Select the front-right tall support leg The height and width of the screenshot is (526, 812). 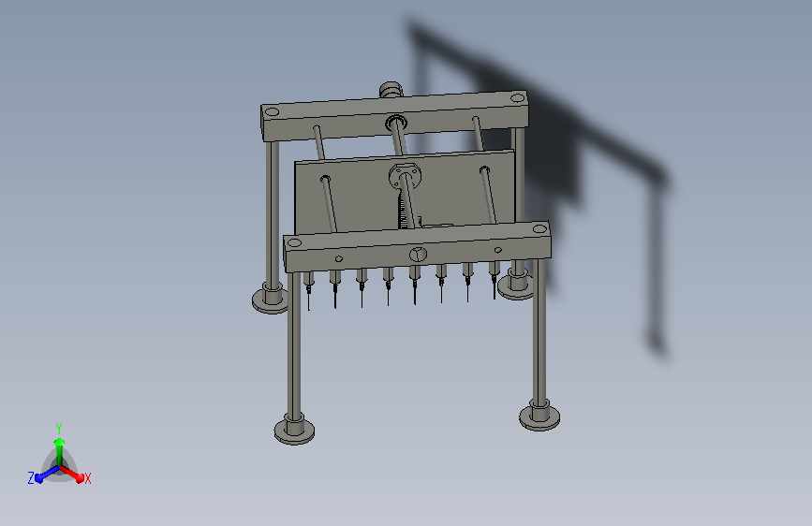(539, 331)
